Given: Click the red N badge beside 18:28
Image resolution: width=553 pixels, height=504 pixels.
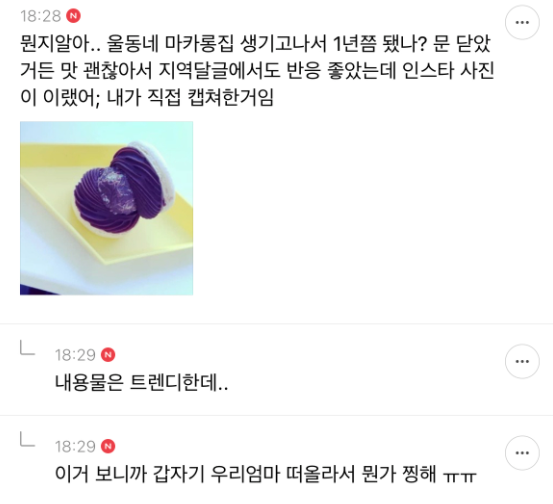Looking at the screenshot, I should pyautogui.click(x=73, y=16).
